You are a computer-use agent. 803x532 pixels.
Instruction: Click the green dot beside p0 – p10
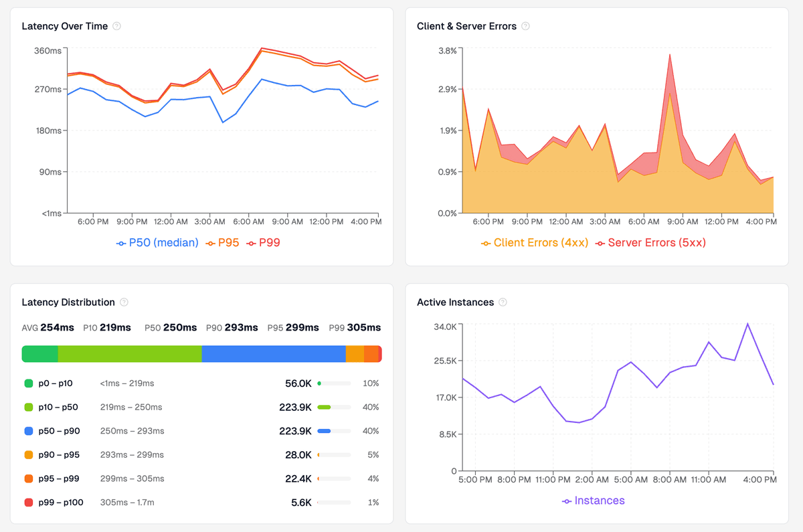[27, 383]
